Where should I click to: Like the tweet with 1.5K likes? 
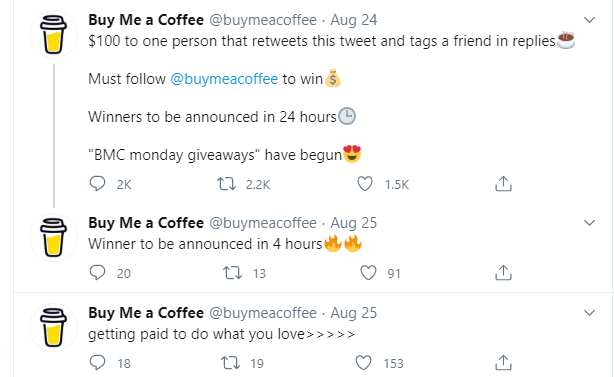coord(365,184)
